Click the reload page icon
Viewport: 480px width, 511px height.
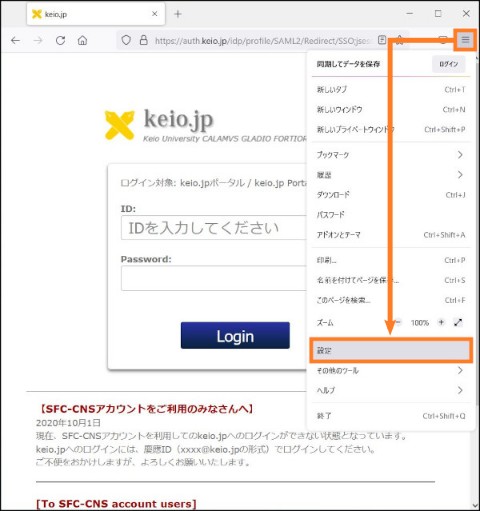[x=60, y=41]
